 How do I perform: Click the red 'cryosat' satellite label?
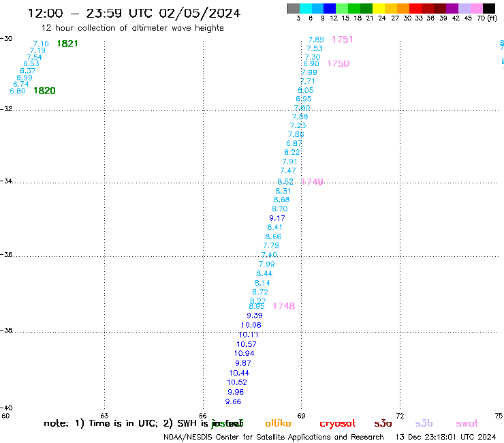tap(338, 424)
